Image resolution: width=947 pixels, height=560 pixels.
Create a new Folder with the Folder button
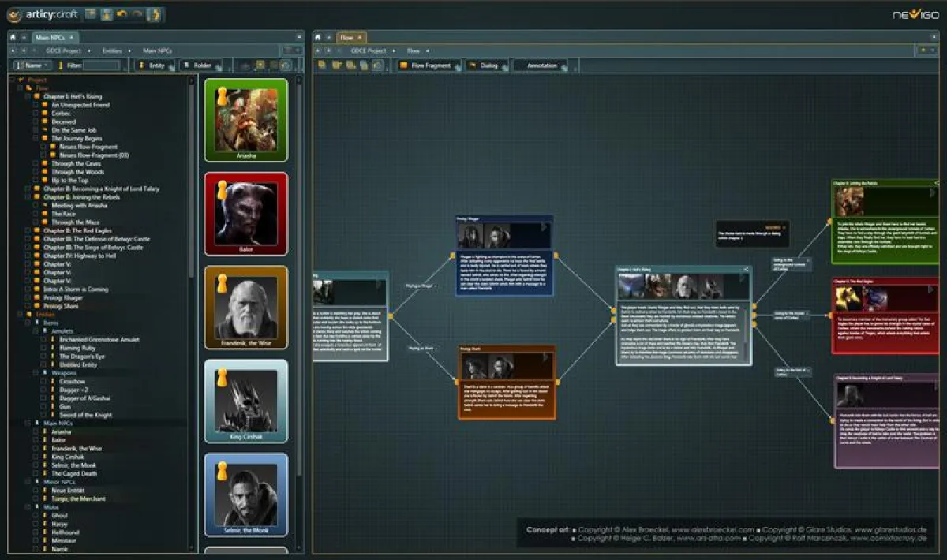coord(202,64)
